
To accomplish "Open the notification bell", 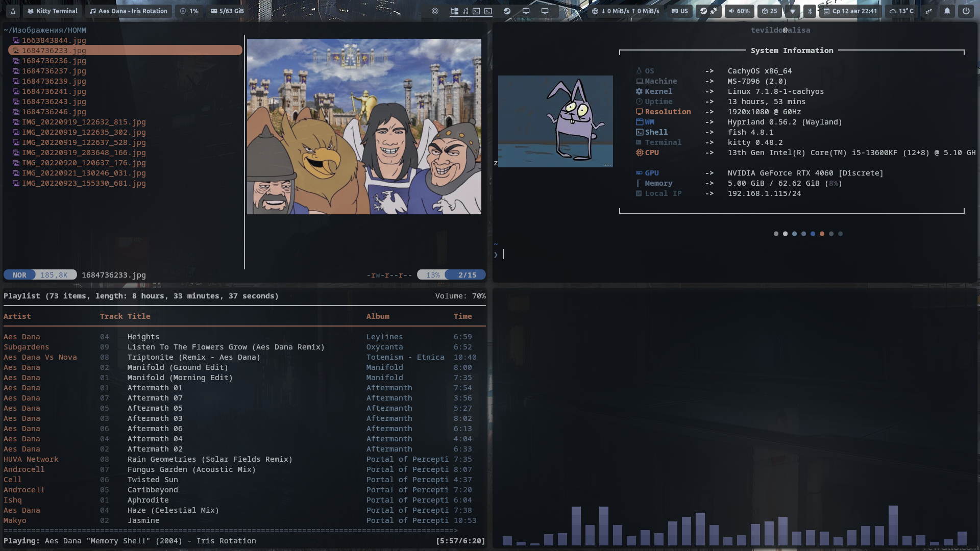I will pos(947,11).
